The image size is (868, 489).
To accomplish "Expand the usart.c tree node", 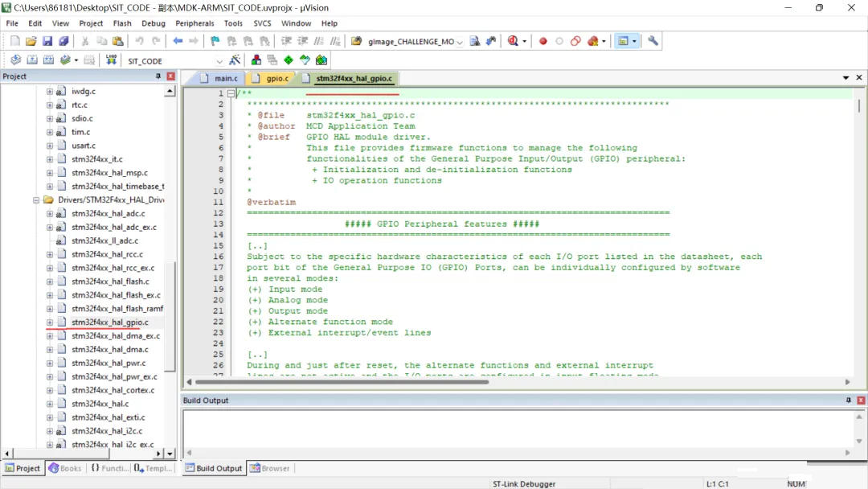I will coord(50,146).
